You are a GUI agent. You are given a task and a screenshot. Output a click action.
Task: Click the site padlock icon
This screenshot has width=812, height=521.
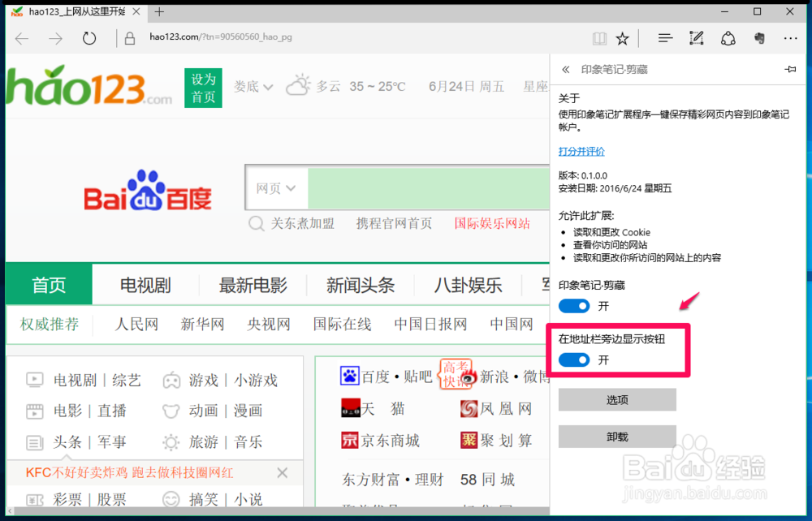coord(130,38)
